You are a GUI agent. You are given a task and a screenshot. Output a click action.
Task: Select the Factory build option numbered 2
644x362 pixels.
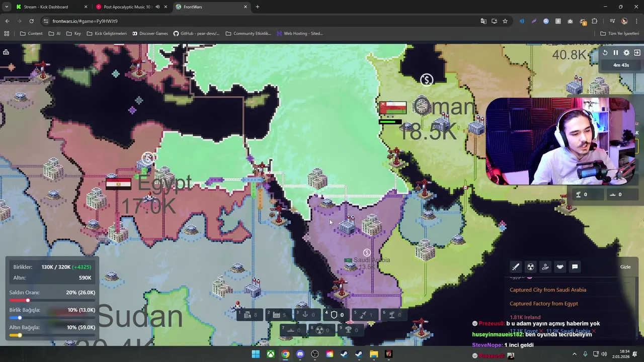coord(279,315)
